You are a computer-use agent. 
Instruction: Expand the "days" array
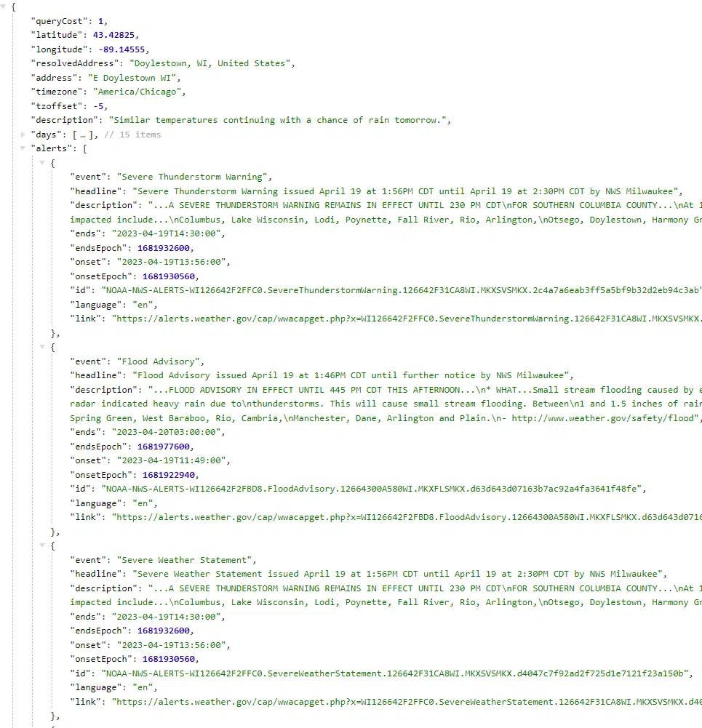24,135
